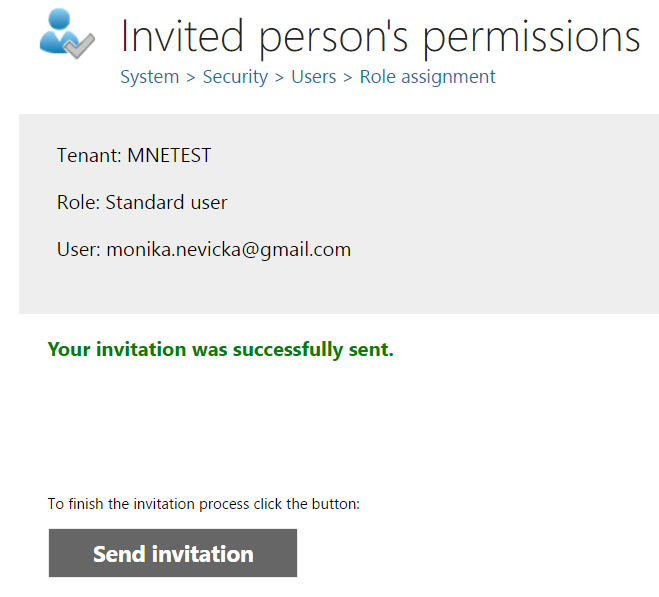Click the Tenant label text
The height and width of the screenshot is (597, 659).
point(89,155)
